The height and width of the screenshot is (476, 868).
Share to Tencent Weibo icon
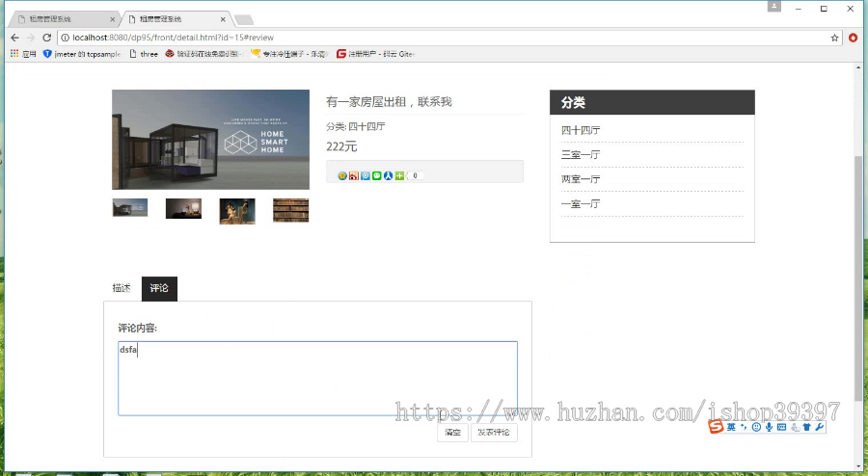point(366,175)
